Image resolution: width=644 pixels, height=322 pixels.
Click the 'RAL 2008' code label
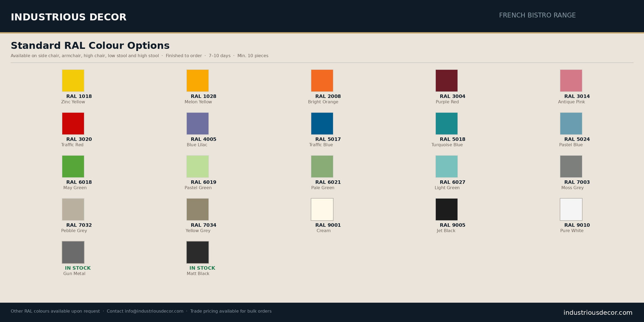click(328, 96)
